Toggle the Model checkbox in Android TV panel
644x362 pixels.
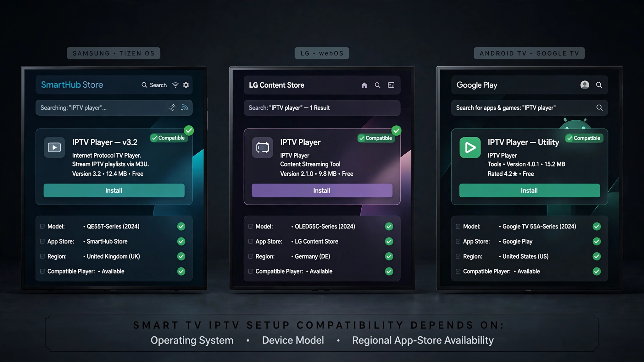click(458, 227)
